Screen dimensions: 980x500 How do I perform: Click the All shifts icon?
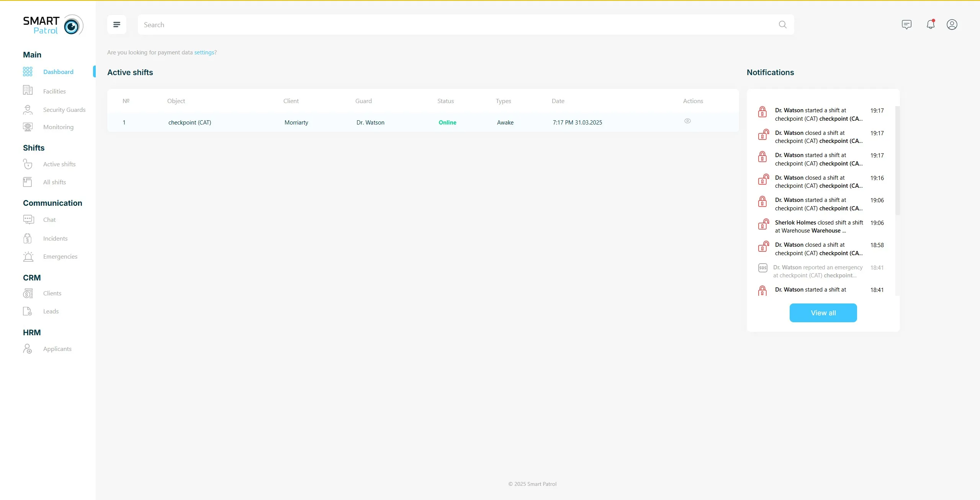(x=28, y=182)
